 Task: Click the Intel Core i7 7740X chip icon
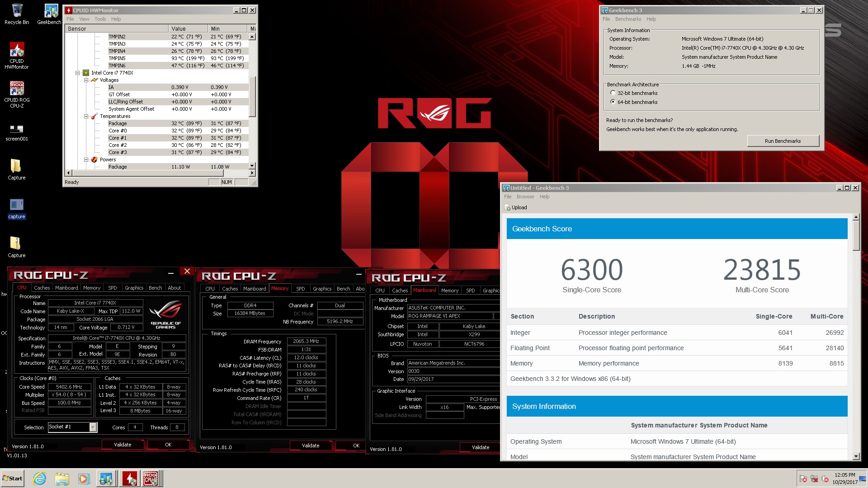(x=86, y=73)
